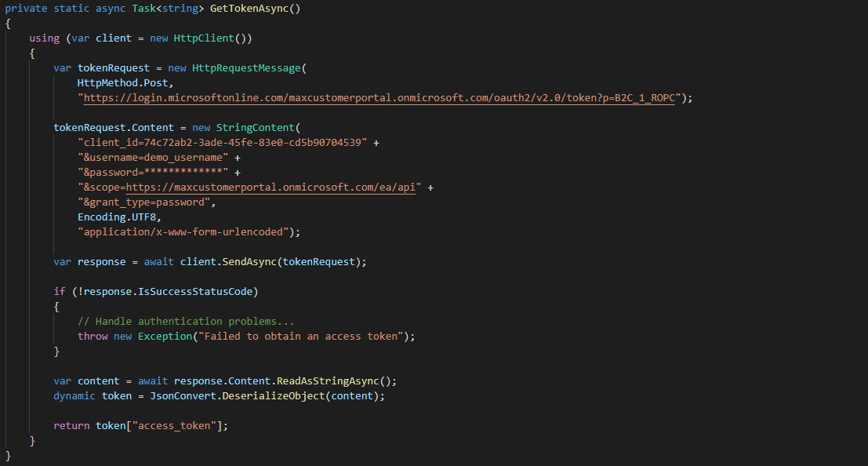Click the grant_type=password string
Image resolution: width=868 pixels, height=466 pixels.
pyautogui.click(x=146, y=202)
